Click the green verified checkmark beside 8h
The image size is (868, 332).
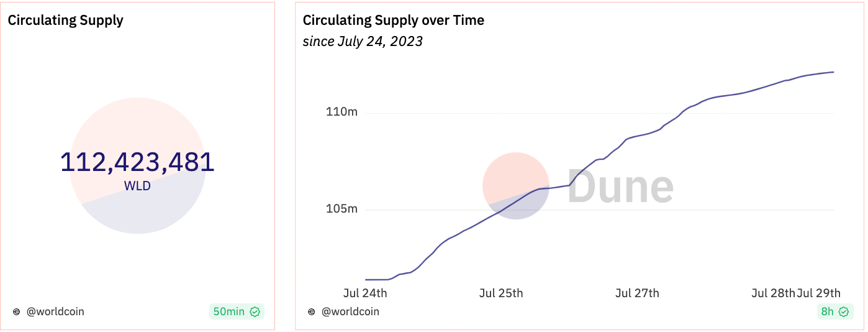[x=843, y=311]
